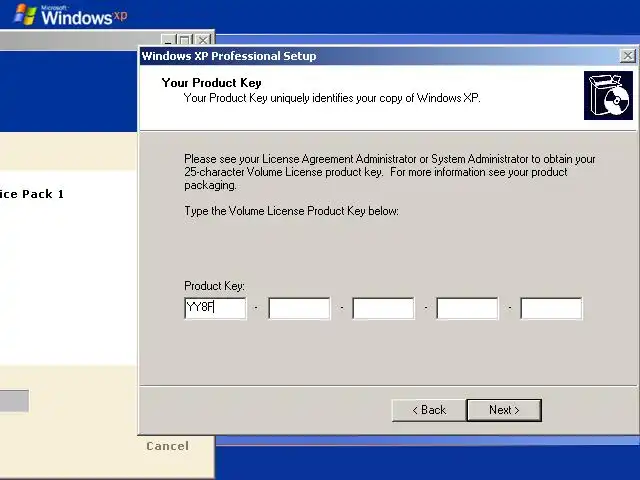Focus the third Product Key field

click(383, 308)
